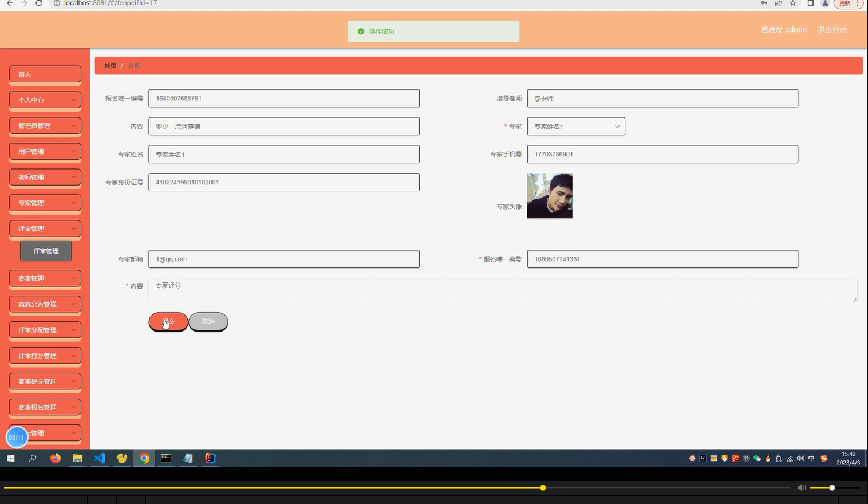Toggle the 中 input language indicator
868x504 pixels.
click(811, 458)
